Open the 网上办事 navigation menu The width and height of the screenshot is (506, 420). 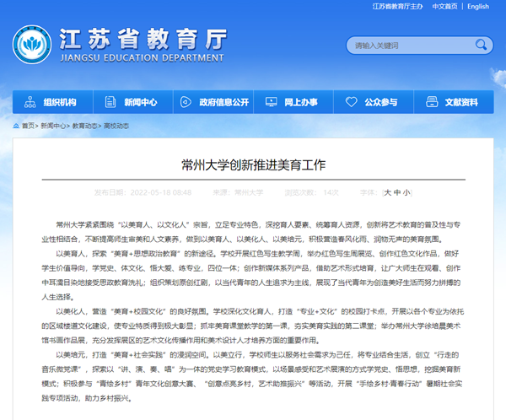tap(300, 103)
